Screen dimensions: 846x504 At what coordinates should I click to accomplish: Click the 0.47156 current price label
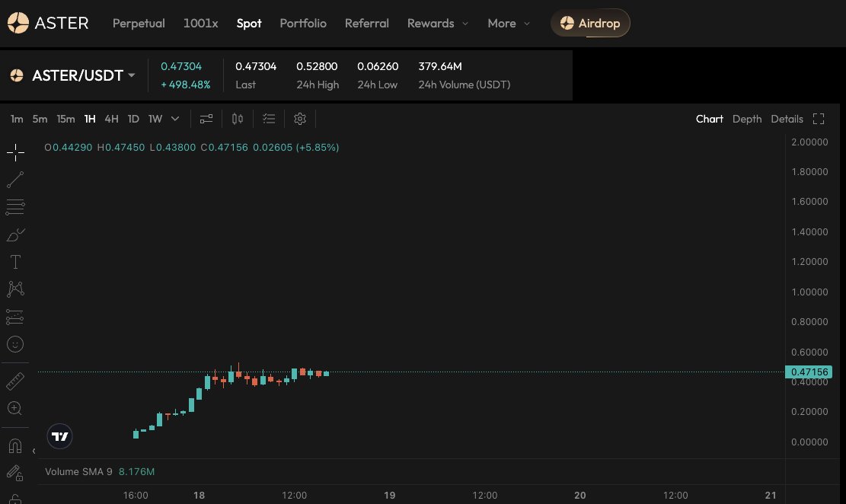[809, 372]
